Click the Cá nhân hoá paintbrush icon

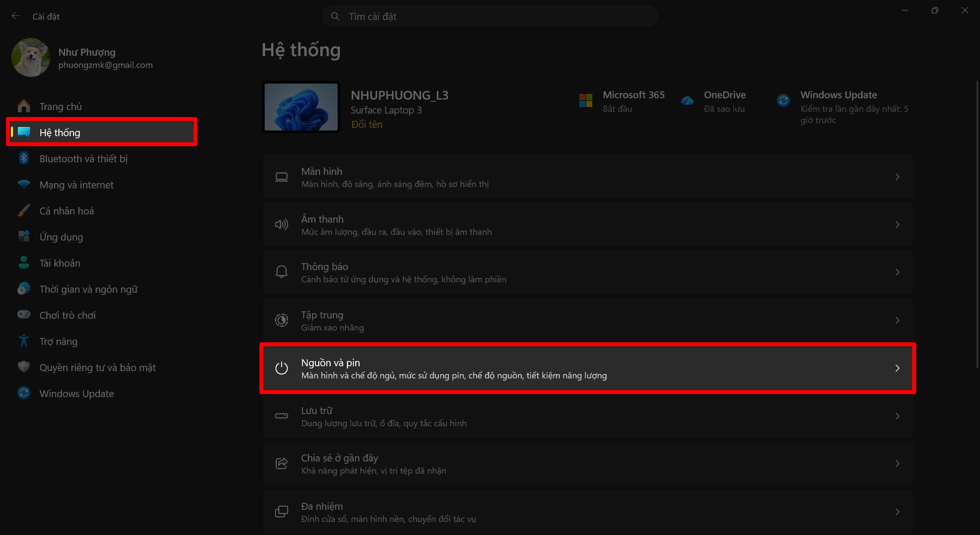(24, 210)
